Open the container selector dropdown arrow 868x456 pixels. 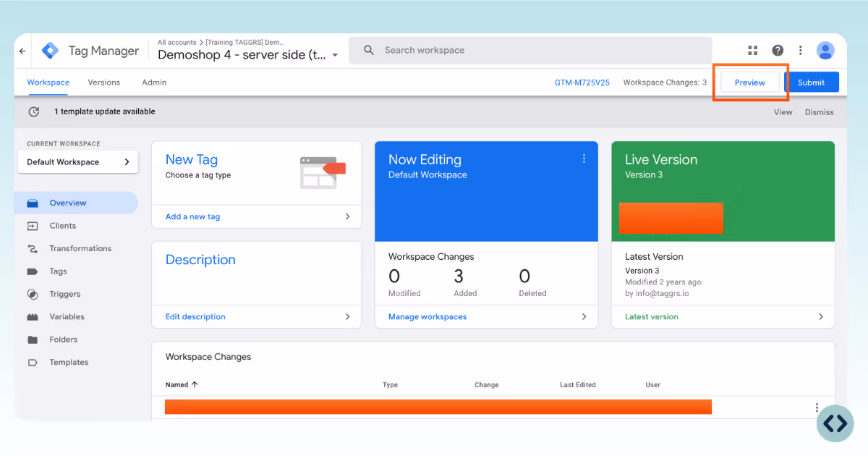pos(335,55)
